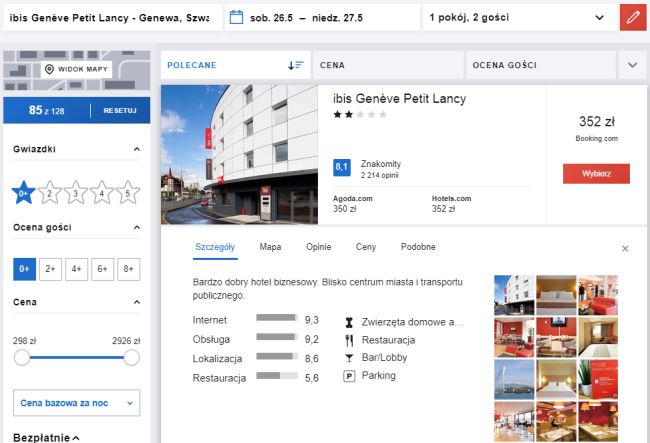Click the calendar icon beside dates
Viewport: 650px width, 443px height.
click(x=236, y=17)
